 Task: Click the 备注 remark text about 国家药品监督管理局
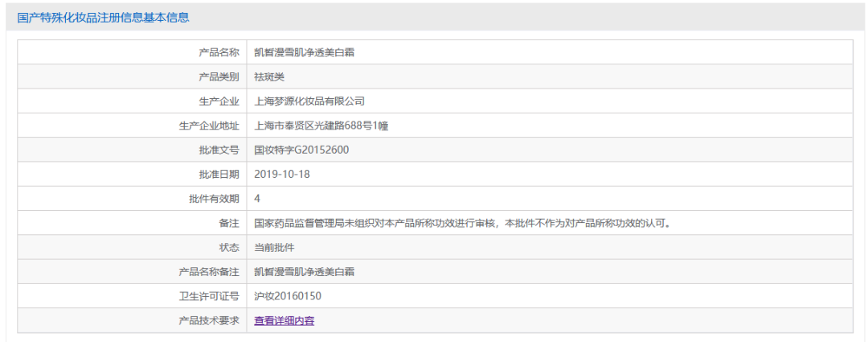tap(462, 223)
